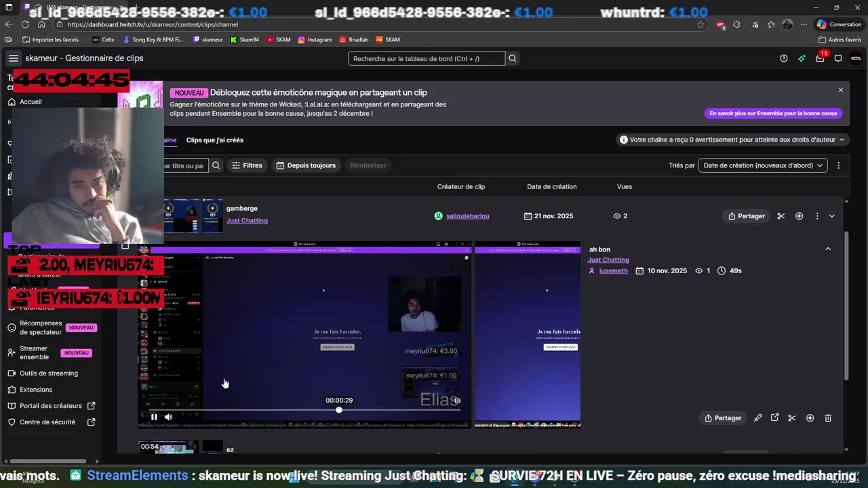
Task: Click the edit pencil icon for 'ah bon' clip
Action: point(757,418)
